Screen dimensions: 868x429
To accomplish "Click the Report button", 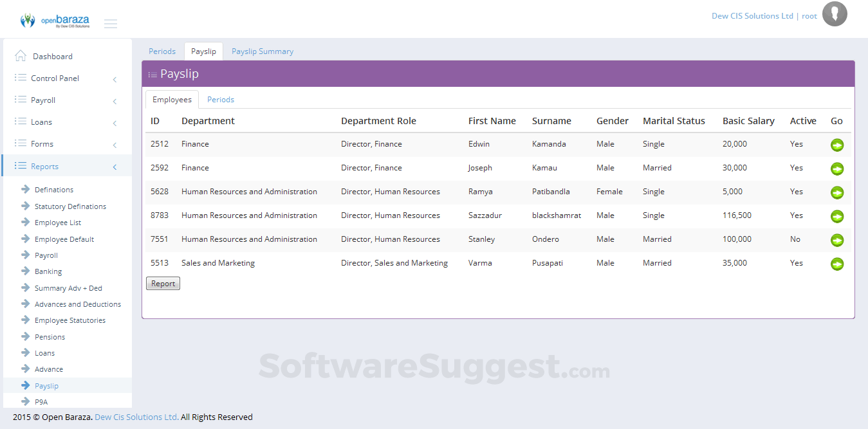I will [x=163, y=283].
